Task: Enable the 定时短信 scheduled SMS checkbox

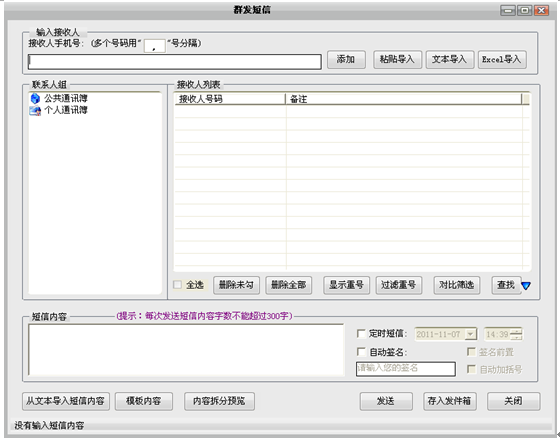Action: [361, 334]
